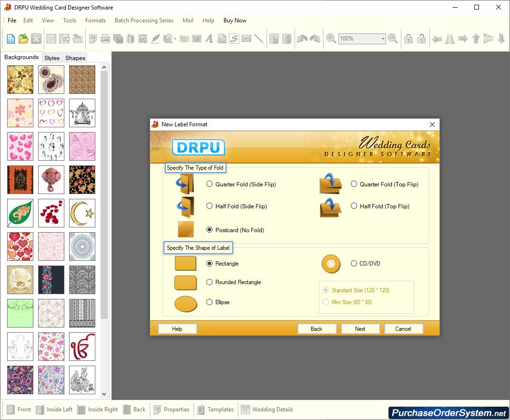Click the move right arrow icon
This screenshot has width=510, height=420.
462,39
